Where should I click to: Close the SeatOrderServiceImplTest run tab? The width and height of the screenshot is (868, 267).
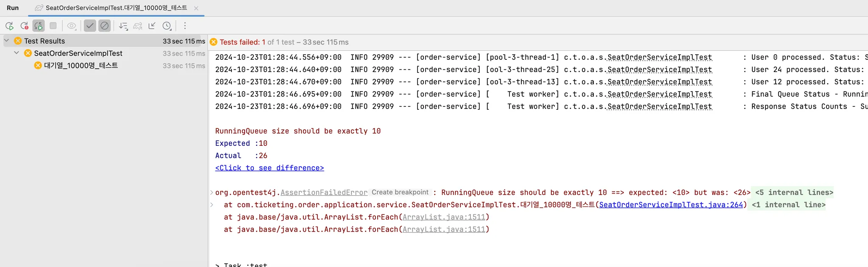click(x=196, y=8)
